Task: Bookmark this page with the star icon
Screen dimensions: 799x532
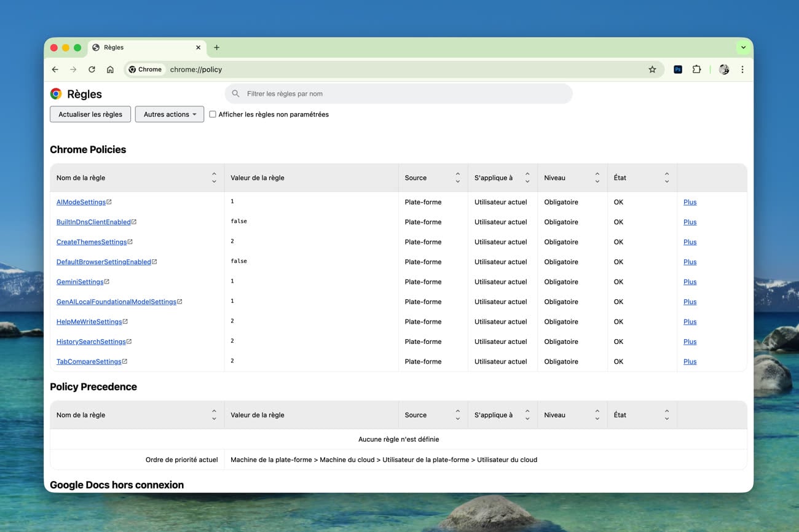Action: pyautogui.click(x=652, y=69)
